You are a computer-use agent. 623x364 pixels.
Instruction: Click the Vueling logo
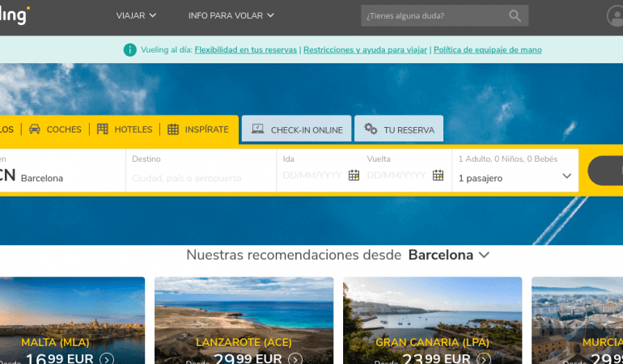click(15, 15)
